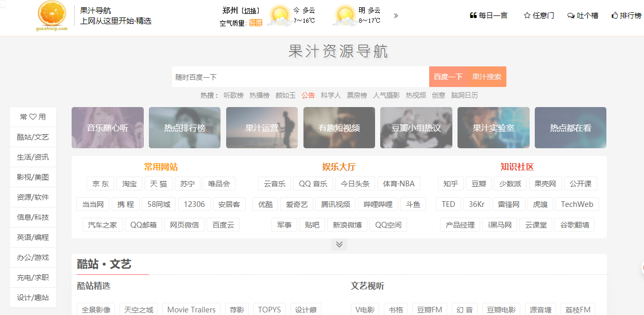Expand more weather forecast days arrow
The image size is (644, 315).
click(396, 15)
